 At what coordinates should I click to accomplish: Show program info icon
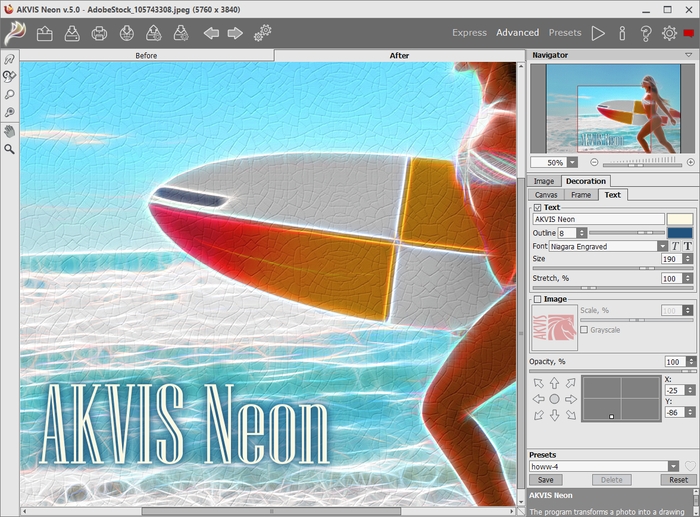622,33
